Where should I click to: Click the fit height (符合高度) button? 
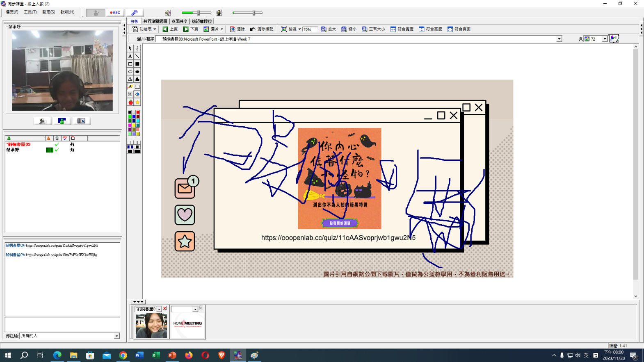[x=430, y=29]
